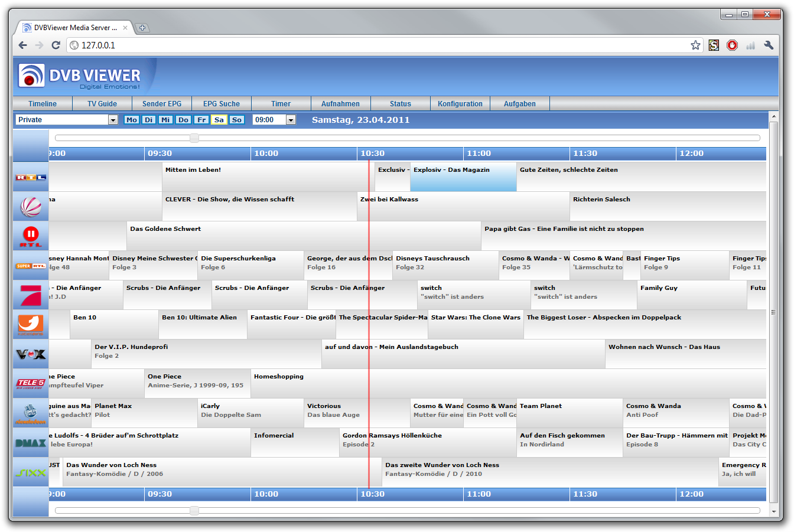Screen dimensions: 794x532
Task: Open the AdBlock stop-sign extension icon
Action: coord(732,45)
